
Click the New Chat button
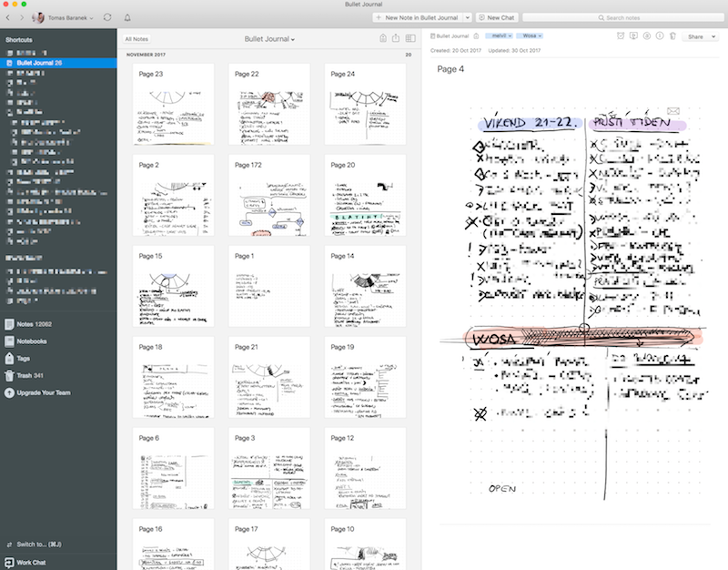(497, 16)
